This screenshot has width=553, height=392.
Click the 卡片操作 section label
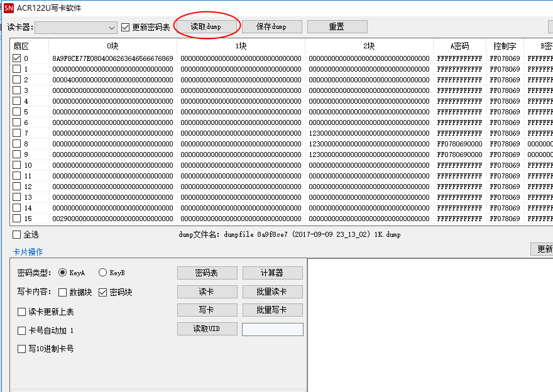click(x=28, y=252)
